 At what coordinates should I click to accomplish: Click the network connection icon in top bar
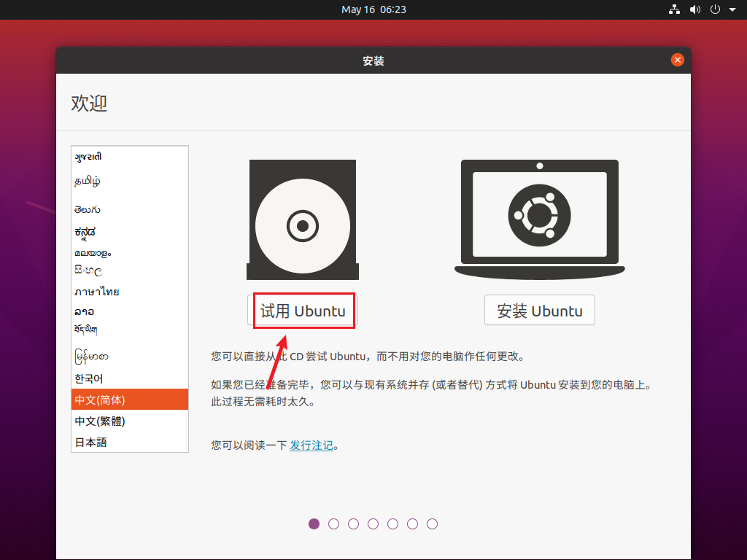(x=674, y=9)
